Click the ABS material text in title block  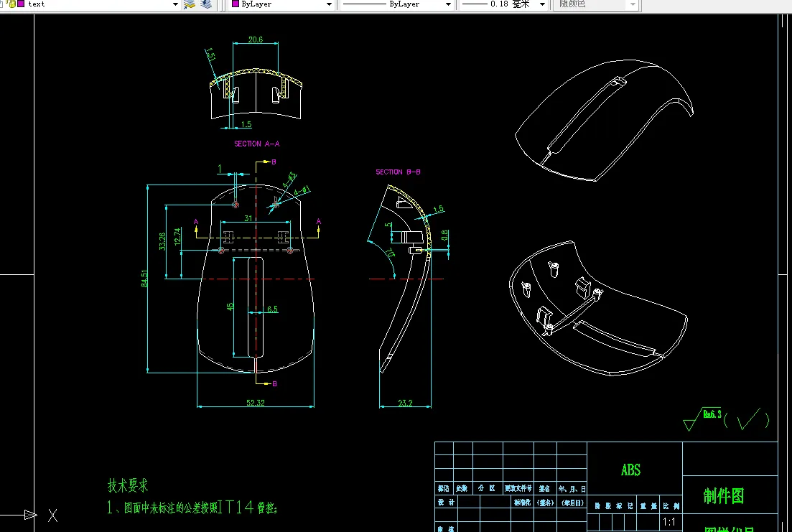(x=630, y=470)
